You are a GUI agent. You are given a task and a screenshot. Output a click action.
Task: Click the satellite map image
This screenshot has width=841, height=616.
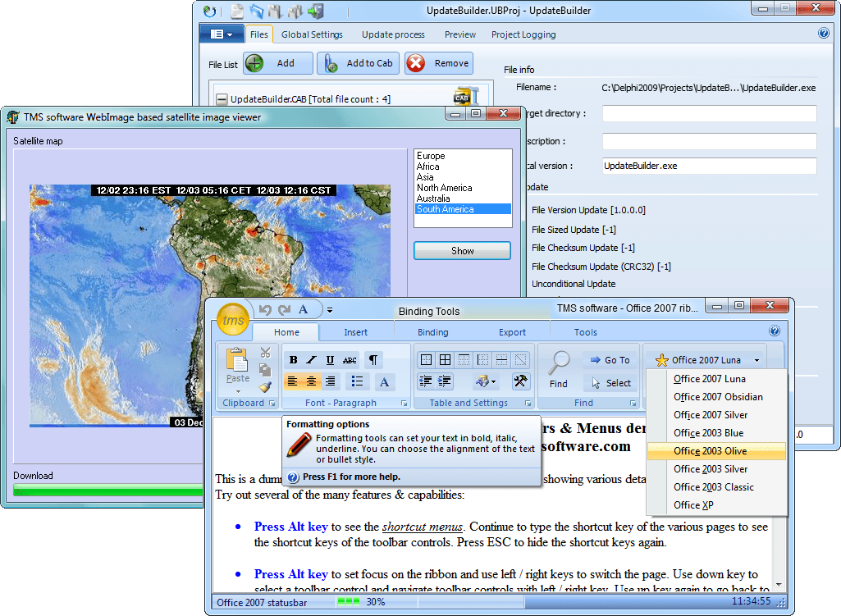point(209,306)
